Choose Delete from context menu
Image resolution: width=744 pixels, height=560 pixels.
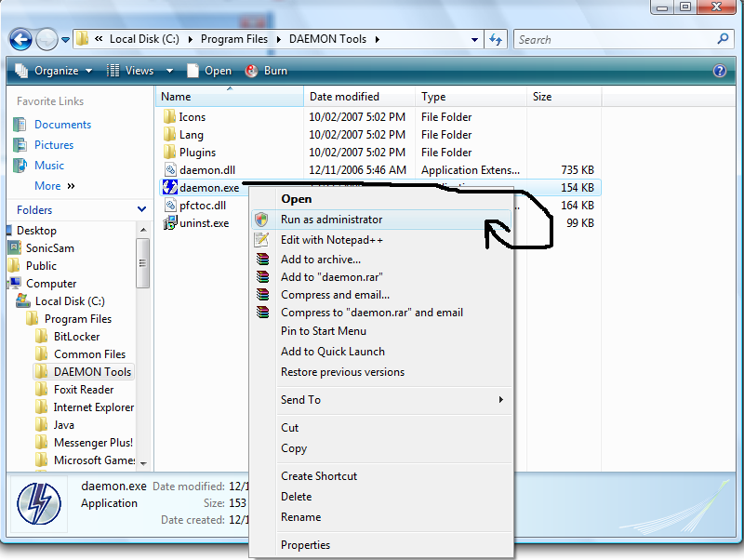[x=381, y=497]
